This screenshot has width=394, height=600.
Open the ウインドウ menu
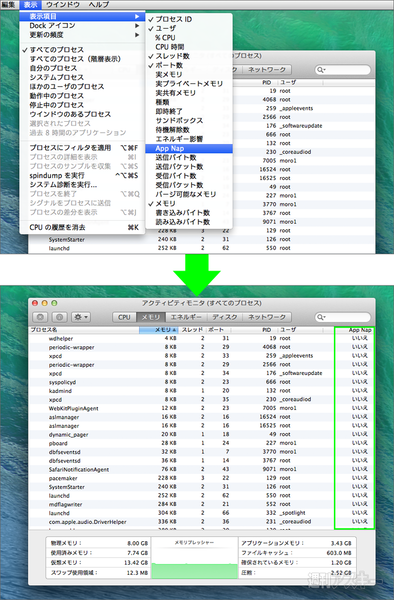tap(63, 5)
